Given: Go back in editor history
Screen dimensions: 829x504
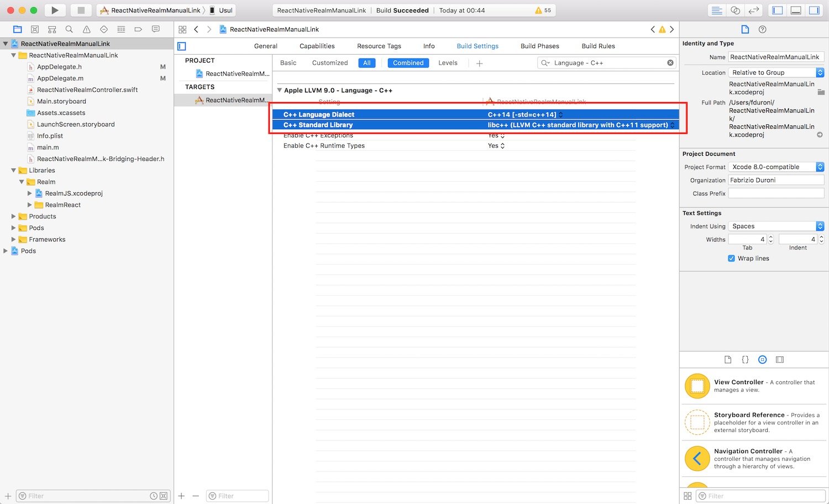Looking at the screenshot, I should tap(196, 29).
